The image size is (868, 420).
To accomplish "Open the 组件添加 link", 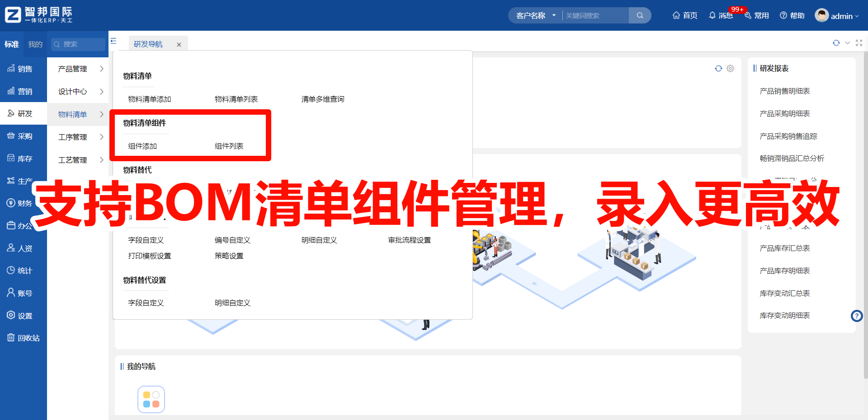I will point(143,145).
